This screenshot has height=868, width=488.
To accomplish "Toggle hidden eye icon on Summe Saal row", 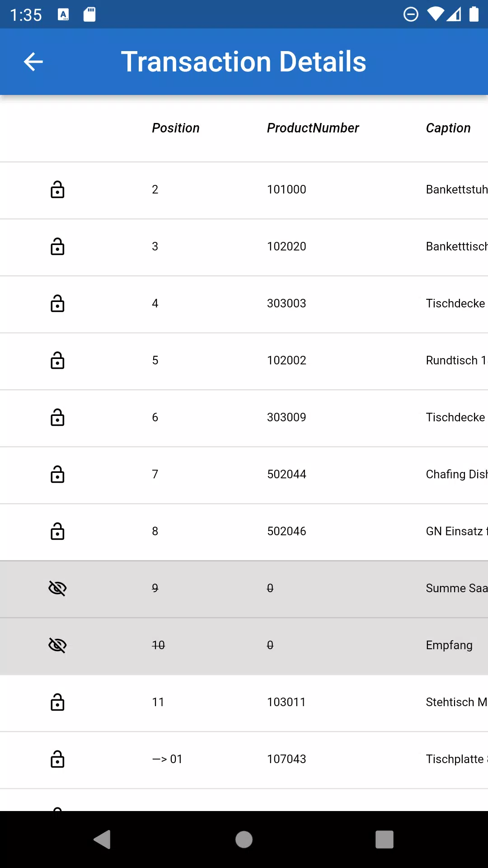I will pos(57,588).
